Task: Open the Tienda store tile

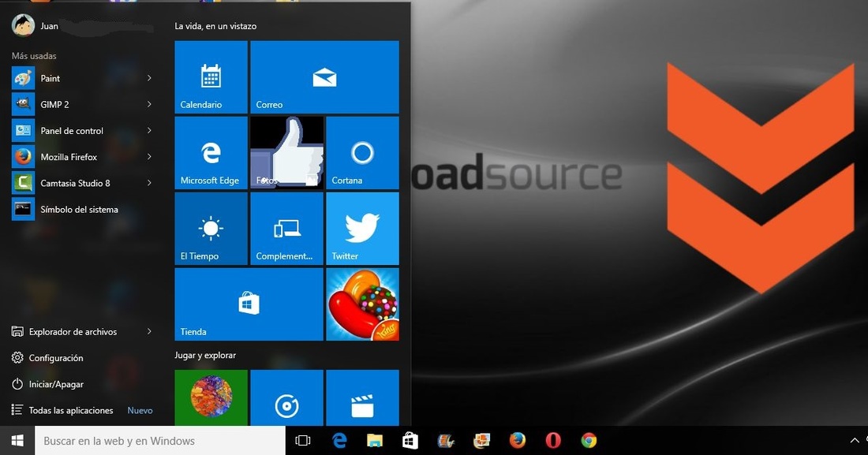Action: click(249, 304)
